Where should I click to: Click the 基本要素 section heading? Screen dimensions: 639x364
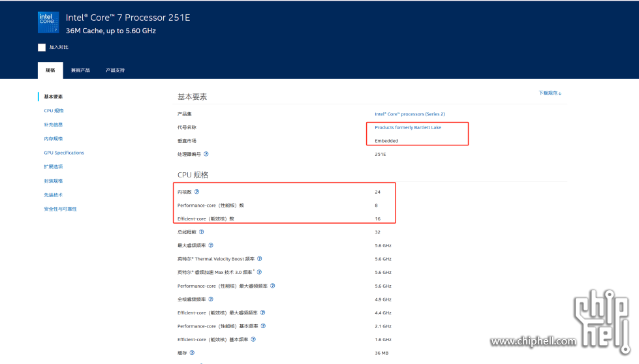pyautogui.click(x=192, y=97)
